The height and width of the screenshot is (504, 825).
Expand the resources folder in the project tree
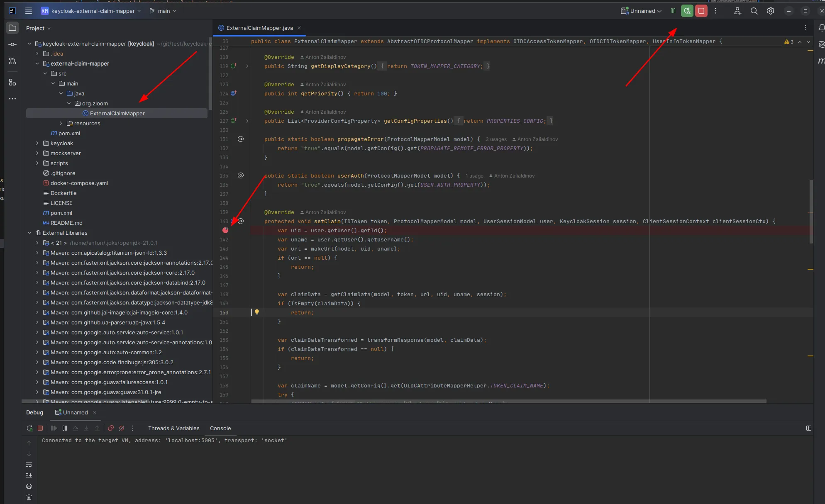coord(61,123)
